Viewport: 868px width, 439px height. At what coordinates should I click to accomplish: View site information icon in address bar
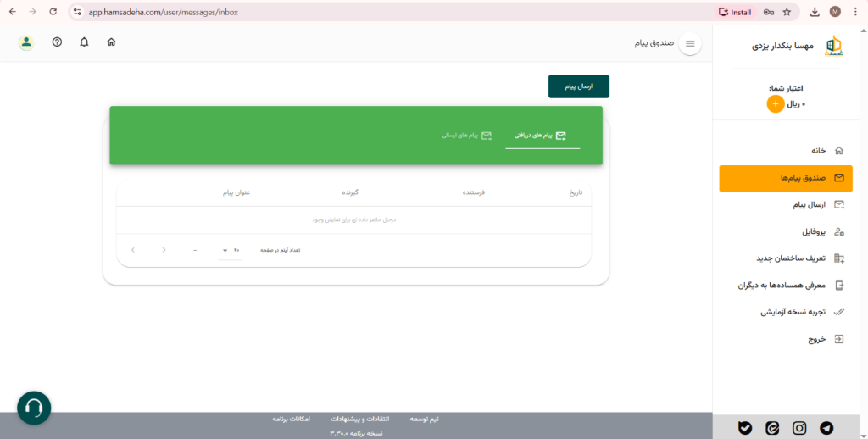(77, 12)
